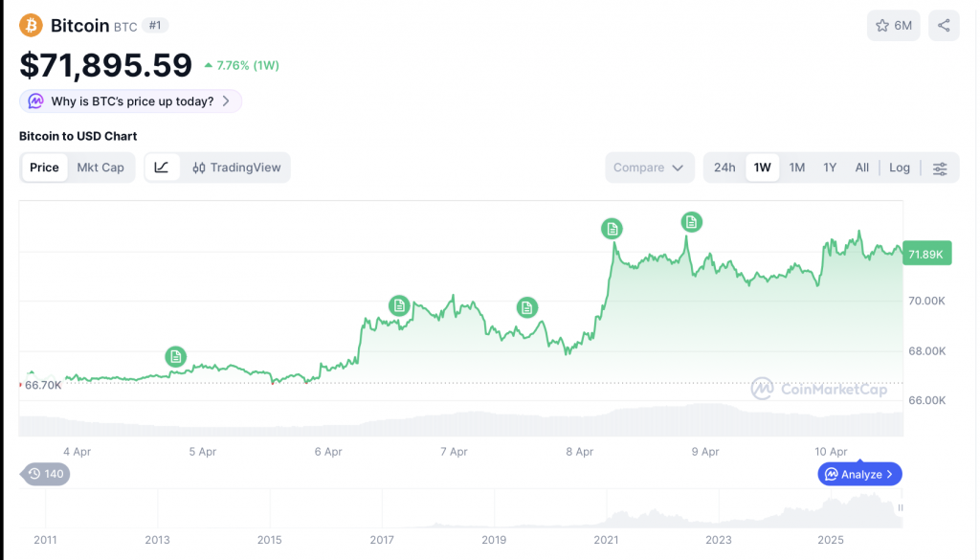
Task: Click the green event marker above the 8 Apr peak
Action: click(612, 229)
